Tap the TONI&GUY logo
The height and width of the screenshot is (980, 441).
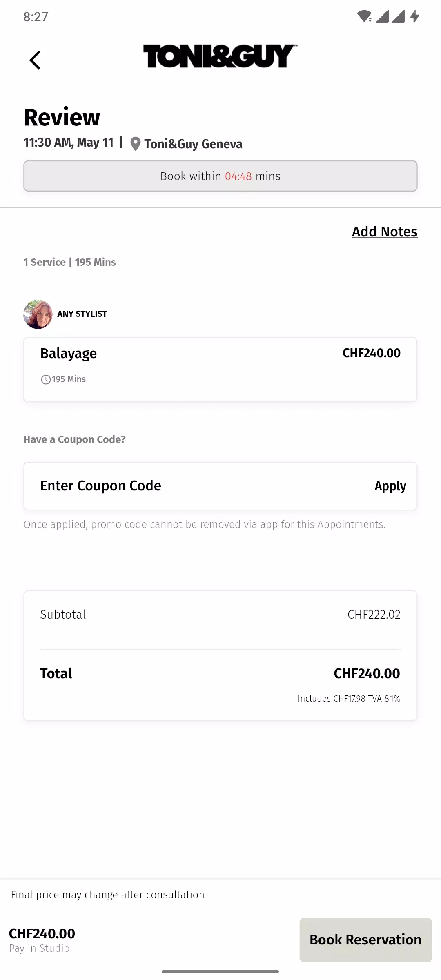click(220, 56)
